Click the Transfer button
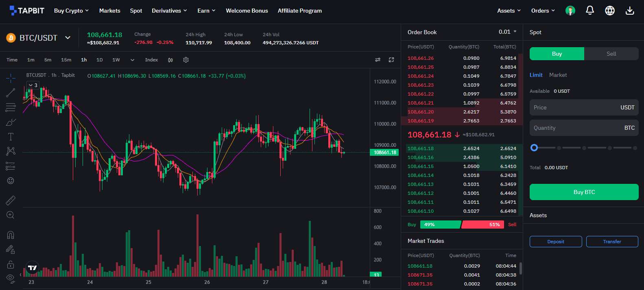644x290 pixels. pos(612,242)
